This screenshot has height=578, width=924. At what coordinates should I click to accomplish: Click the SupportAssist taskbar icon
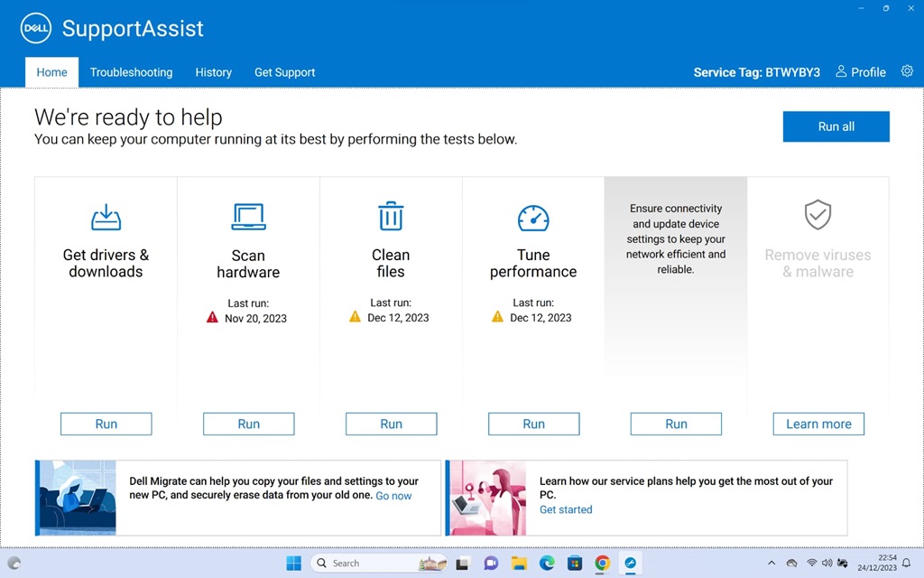pos(631,564)
